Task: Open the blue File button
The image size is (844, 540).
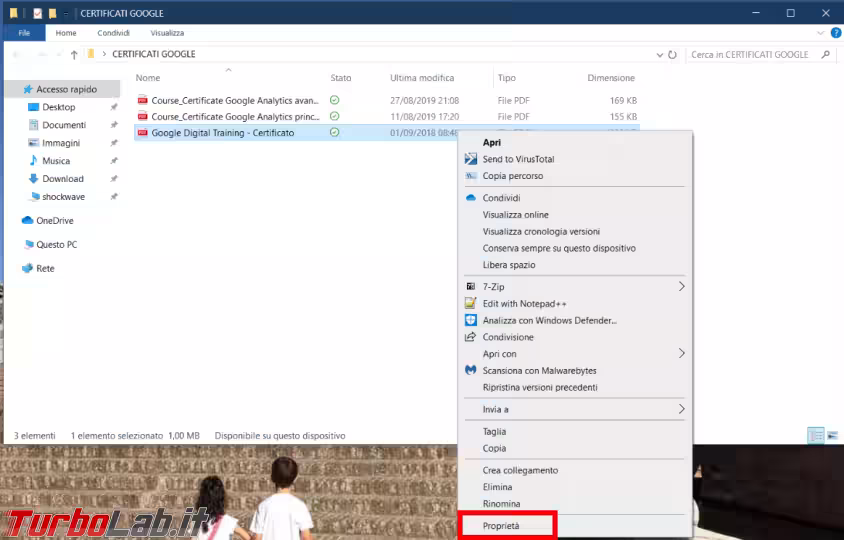Action: coord(24,33)
